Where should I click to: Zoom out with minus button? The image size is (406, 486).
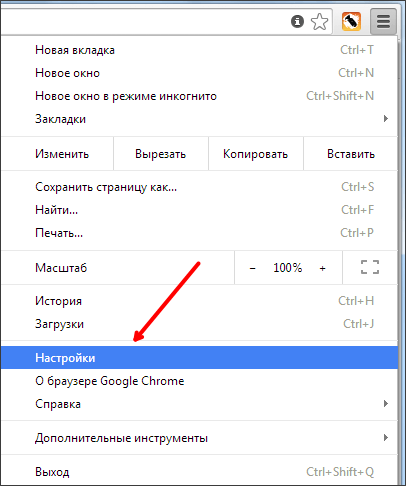coord(253,268)
